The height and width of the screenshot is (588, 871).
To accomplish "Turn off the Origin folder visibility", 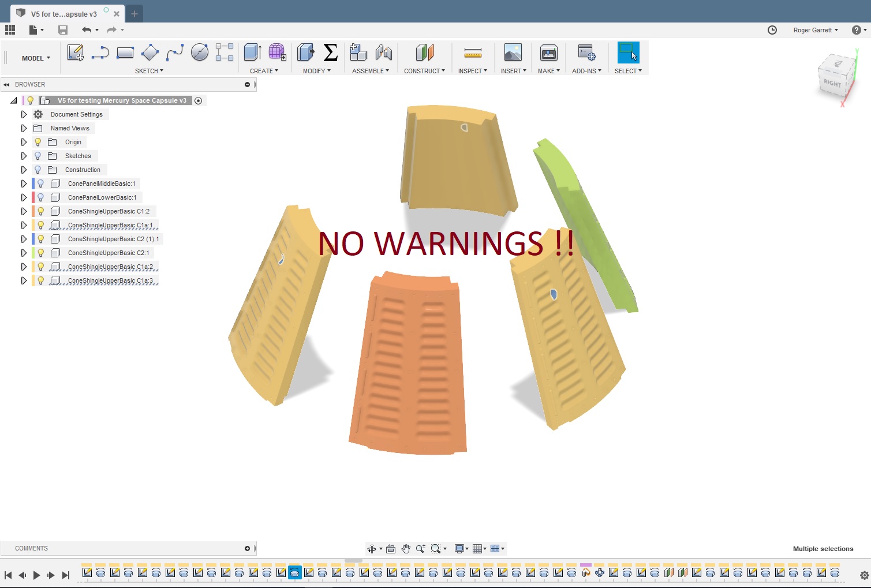I will click(x=37, y=142).
